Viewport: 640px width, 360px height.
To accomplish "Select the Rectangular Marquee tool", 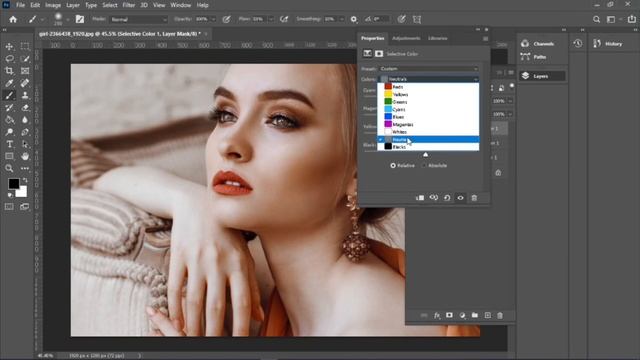I will (x=25, y=47).
